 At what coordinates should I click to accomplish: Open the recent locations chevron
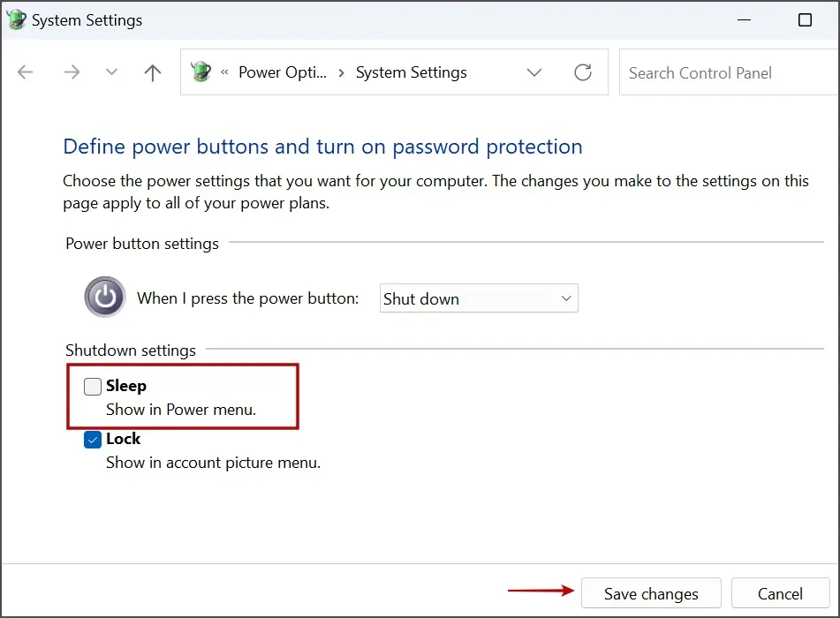[x=111, y=72]
